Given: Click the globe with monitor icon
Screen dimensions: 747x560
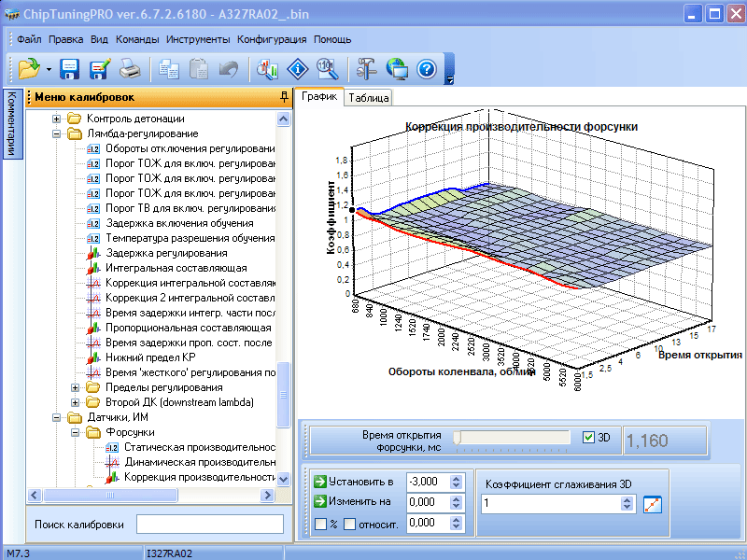Looking at the screenshot, I should point(397,68).
